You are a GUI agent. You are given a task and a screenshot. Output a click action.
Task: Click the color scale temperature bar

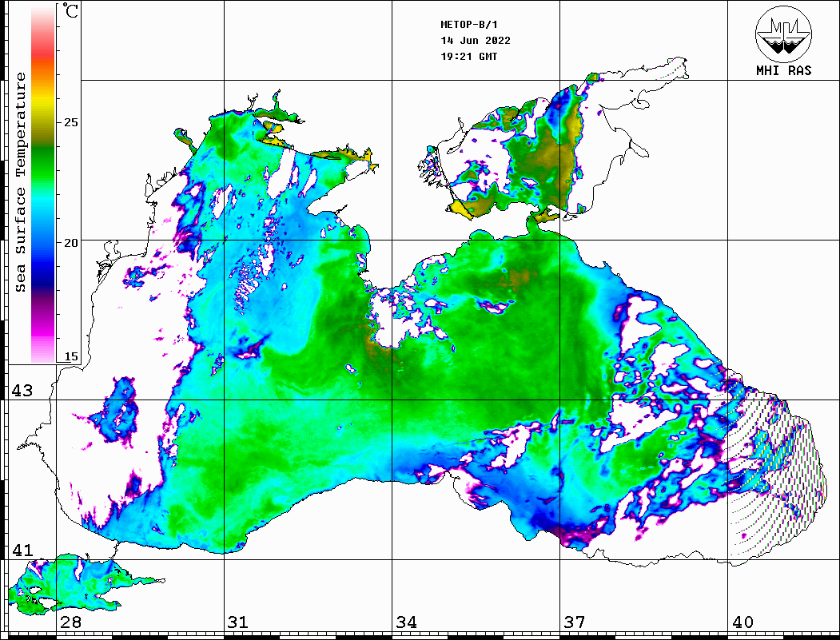(43, 184)
